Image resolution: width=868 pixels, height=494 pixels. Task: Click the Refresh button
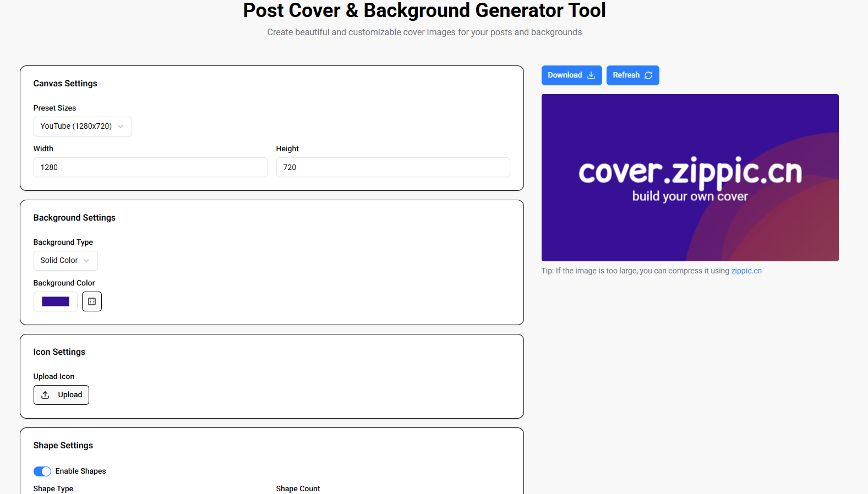point(632,75)
